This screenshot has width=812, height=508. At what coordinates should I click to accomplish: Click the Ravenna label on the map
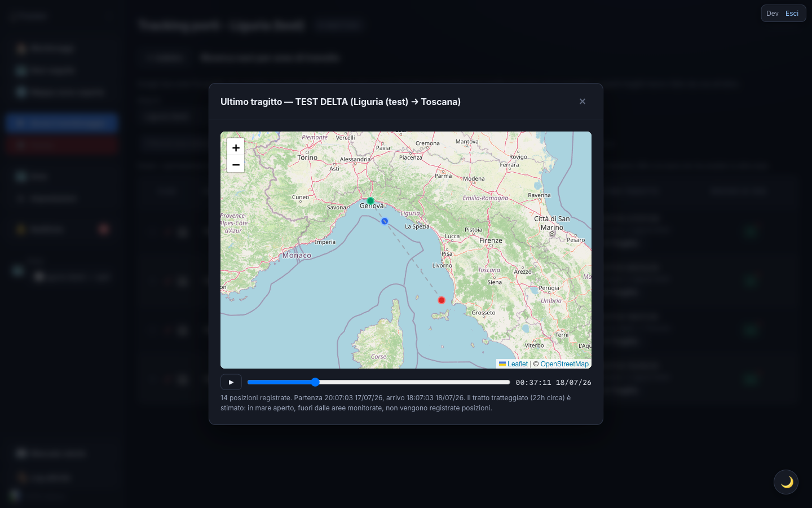pyautogui.click(x=539, y=195)
